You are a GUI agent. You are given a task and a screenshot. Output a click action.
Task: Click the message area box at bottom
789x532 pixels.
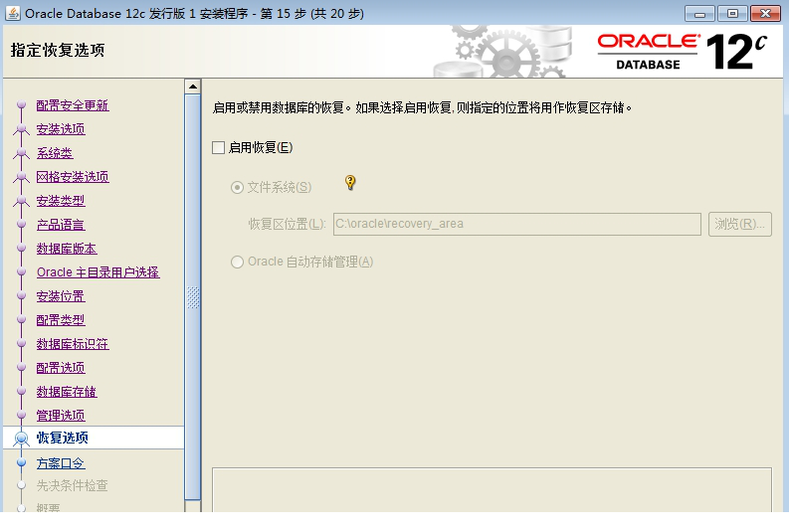tap(492, 490)
